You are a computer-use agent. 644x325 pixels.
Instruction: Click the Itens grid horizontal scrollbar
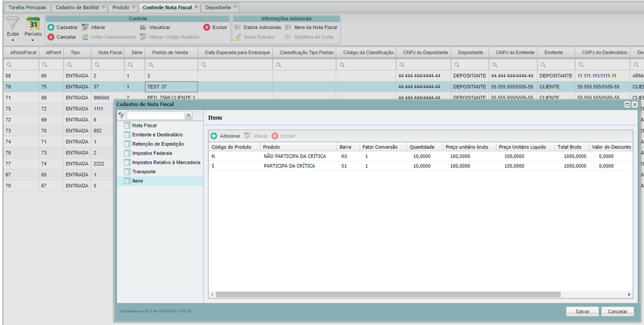(x=387, y=295)
